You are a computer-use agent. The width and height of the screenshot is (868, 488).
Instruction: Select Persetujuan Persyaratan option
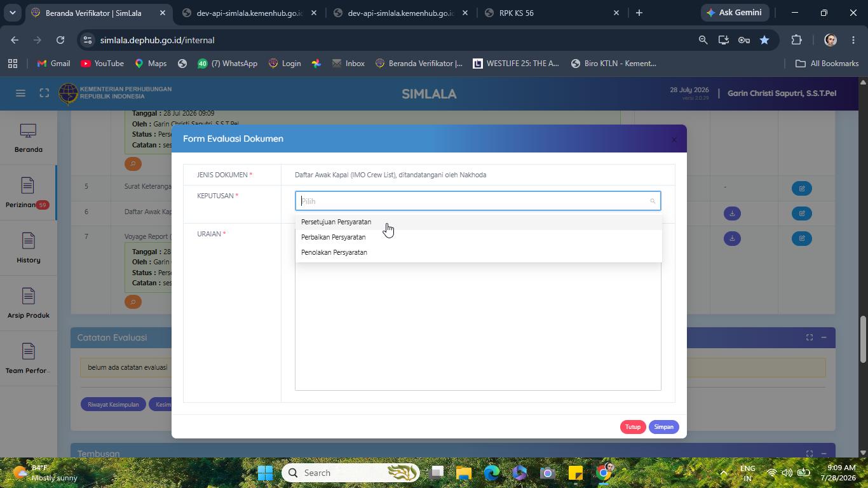pos(478,222)
